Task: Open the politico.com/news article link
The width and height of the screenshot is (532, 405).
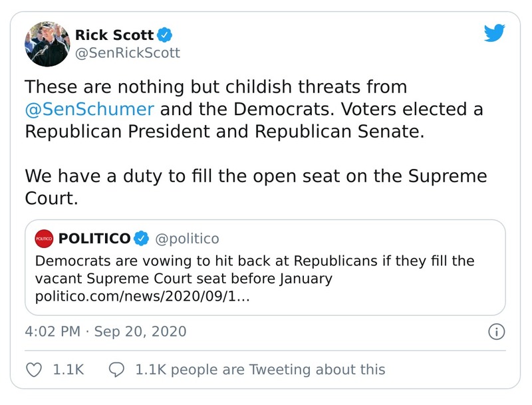Action: click(x=142, y=295)
